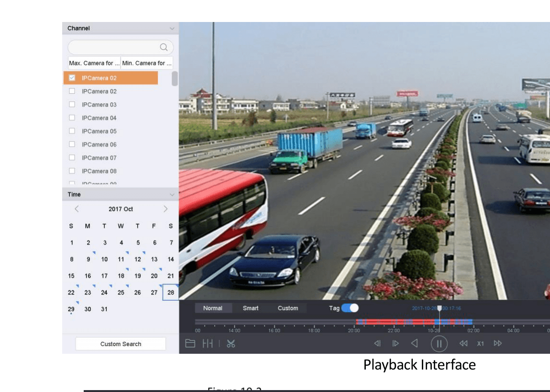Select October 19 on the calendar
This screenshot has height=392, width=550.
click(x=138, y=276)
